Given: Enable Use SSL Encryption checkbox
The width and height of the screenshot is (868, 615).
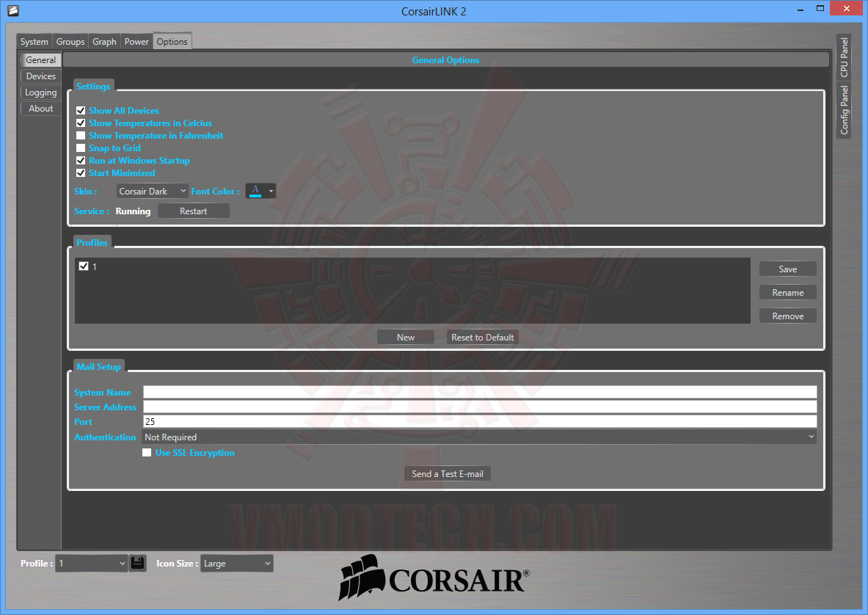Looking at the screenshot, I should 147,453.
